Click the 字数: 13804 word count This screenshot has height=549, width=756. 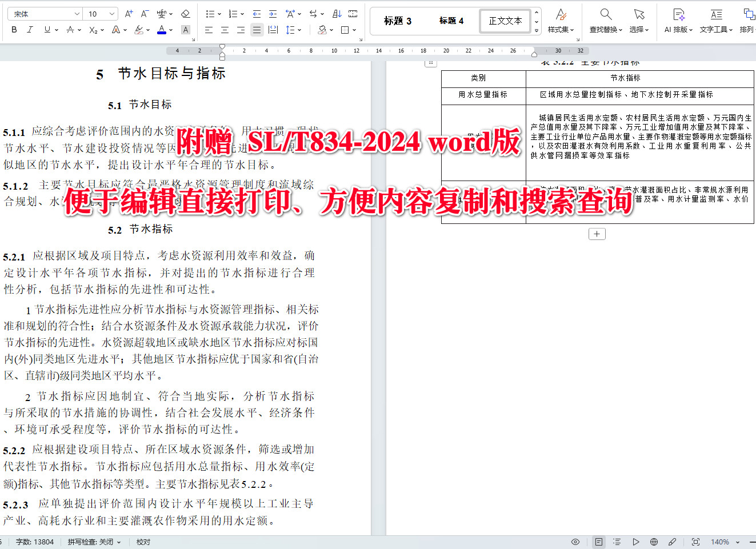(x=34, y=542)
